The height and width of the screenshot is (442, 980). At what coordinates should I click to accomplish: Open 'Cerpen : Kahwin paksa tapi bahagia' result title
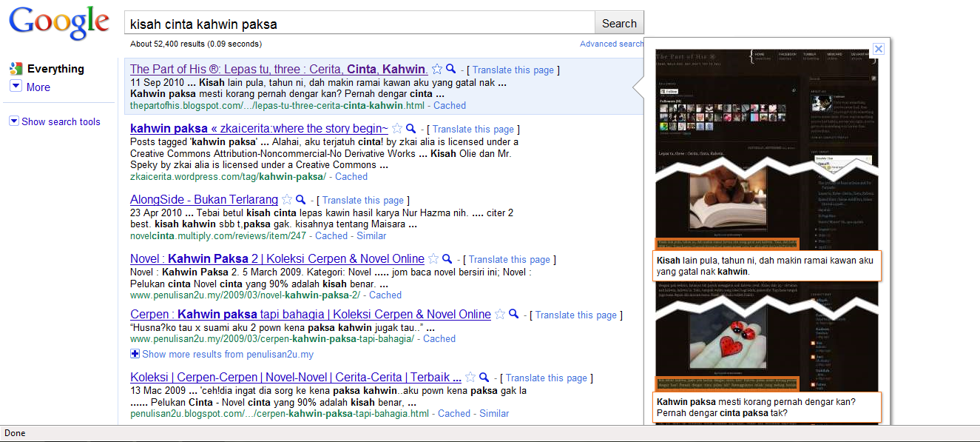pos(311,314)
